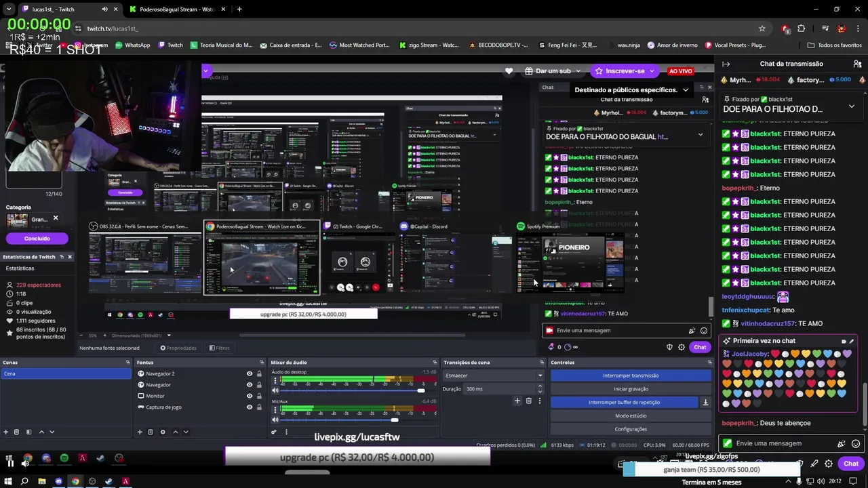
Task: Remove the scene transition with the trash icon
Action: tap(529, 401)
